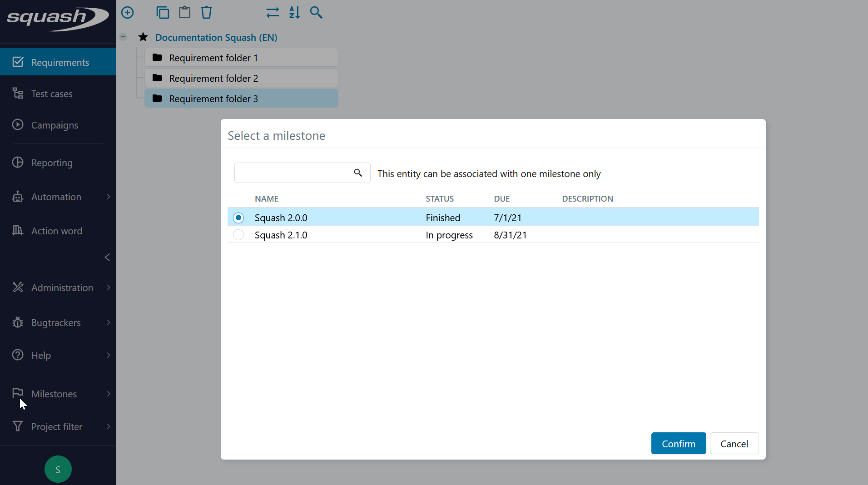Open the Campaigns workspace
Screen dimensions: 868x485
(x=55, y=125)
